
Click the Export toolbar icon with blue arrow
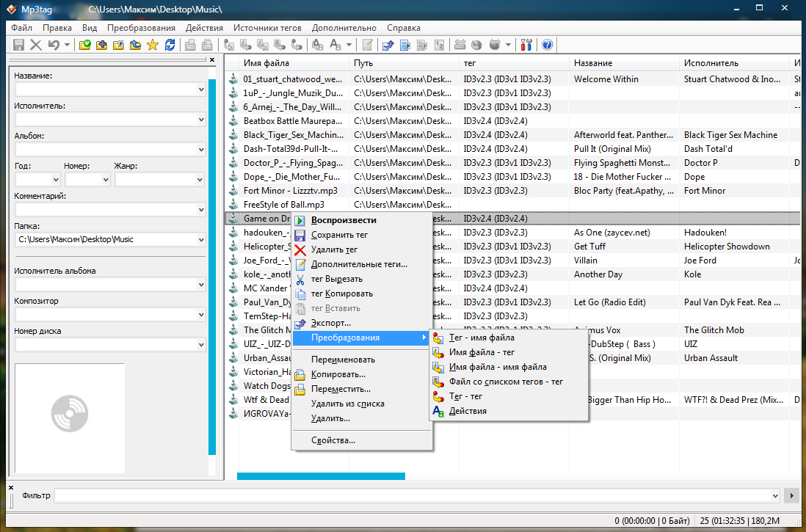coord(388,45)
